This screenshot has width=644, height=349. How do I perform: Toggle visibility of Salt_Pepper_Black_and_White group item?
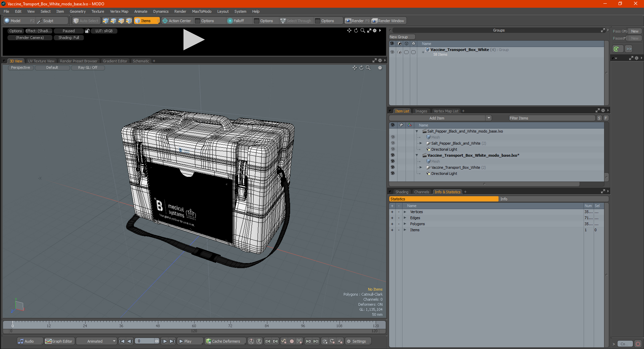pyautogui.click(x=392, y=143)
